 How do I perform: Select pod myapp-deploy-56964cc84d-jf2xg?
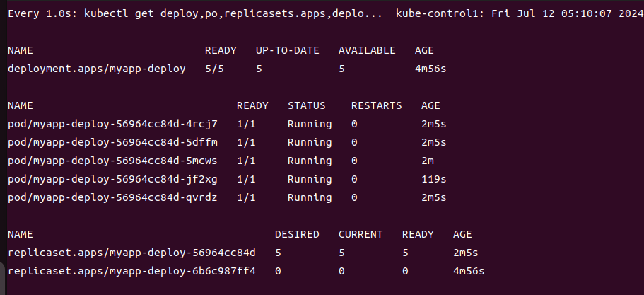point(112,179)
